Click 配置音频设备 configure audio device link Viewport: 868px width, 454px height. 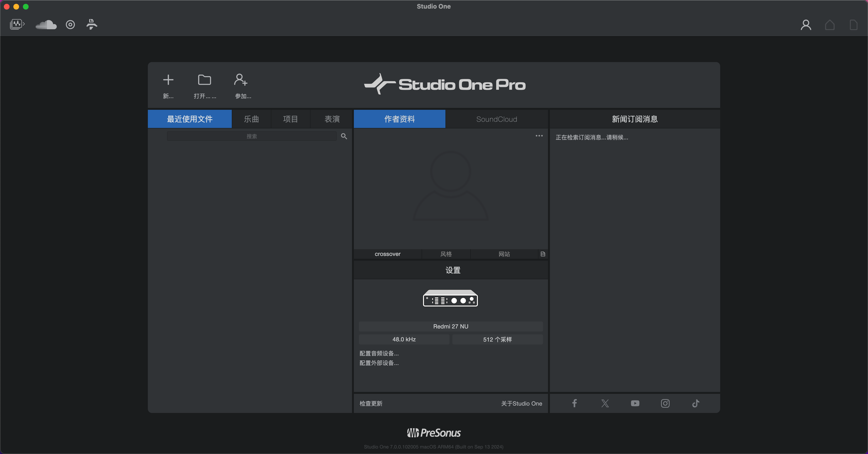(x=379, y=354)
